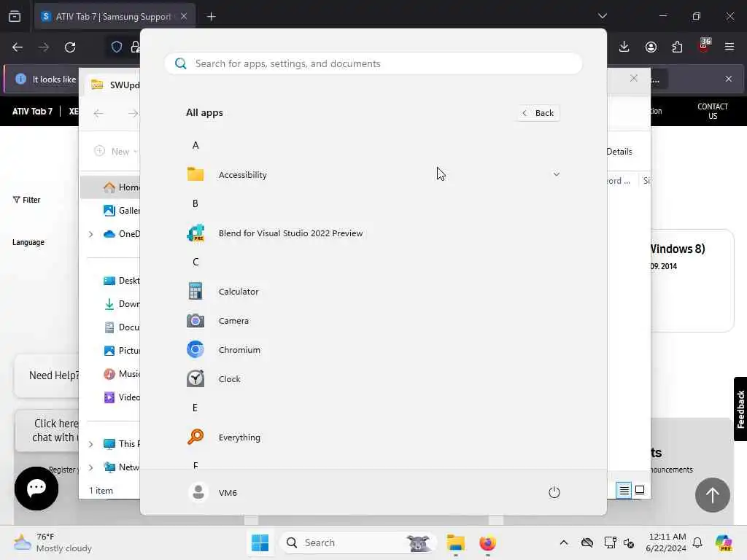This screenshot has height=560, width=747.
Task: Select the letter E group header
Action: 196,408
